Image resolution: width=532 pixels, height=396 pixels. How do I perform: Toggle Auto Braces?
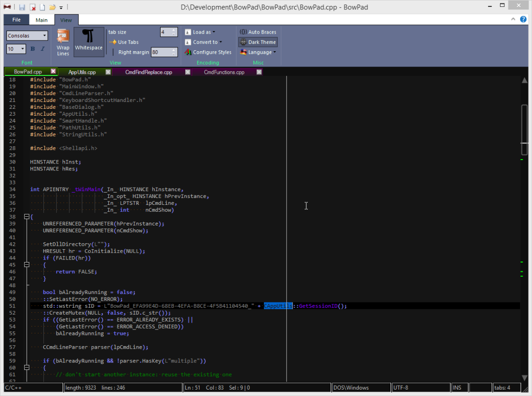point(258,32)
